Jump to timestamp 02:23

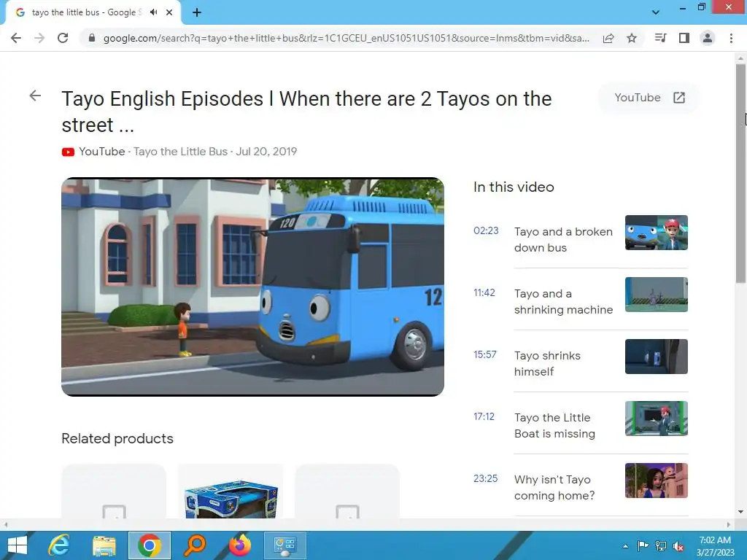486,231
